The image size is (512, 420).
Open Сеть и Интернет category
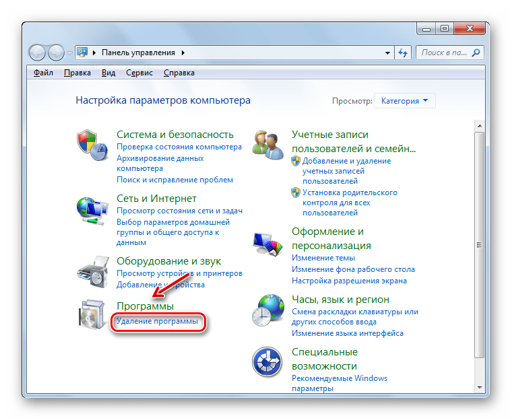(x=156, y=199)
